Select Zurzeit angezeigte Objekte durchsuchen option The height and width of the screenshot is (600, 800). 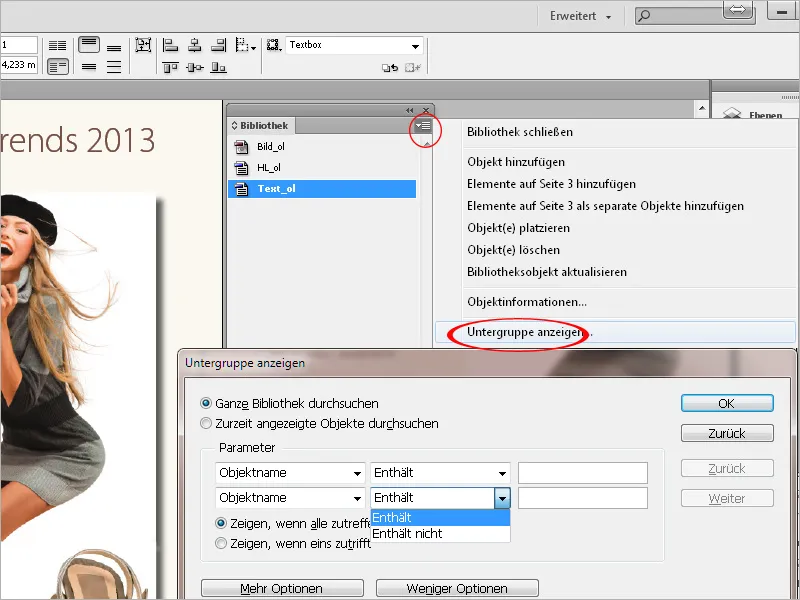206,423
